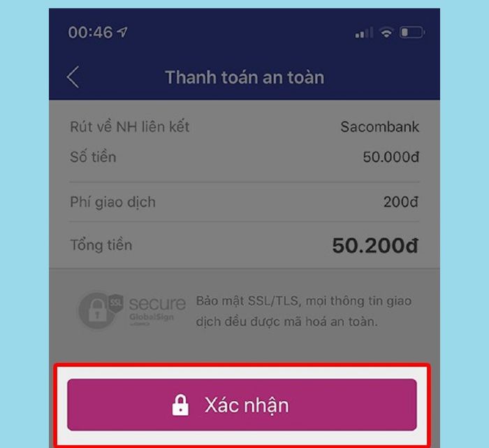Tap the Số tiền label

(x=93, y=157)
